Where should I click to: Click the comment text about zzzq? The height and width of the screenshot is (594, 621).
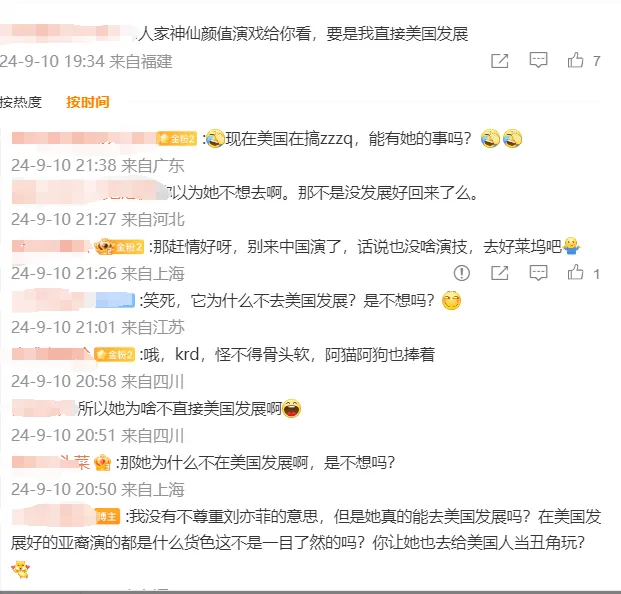point(349,139)
